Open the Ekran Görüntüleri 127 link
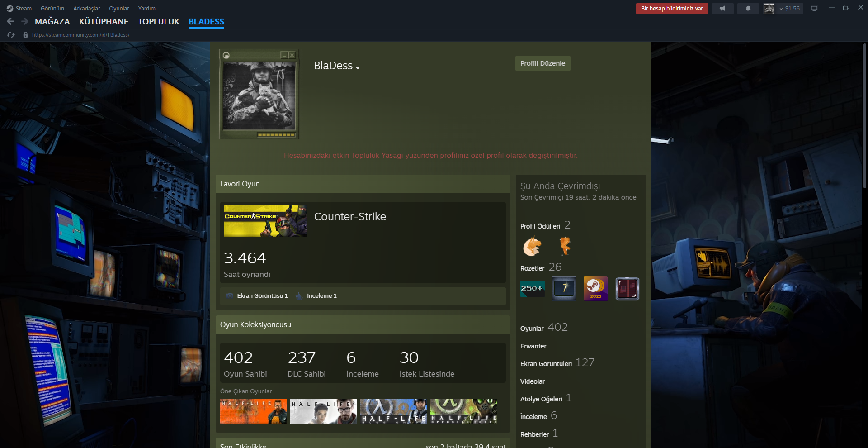Screen dimensions: 868x448 click(557, 363)
